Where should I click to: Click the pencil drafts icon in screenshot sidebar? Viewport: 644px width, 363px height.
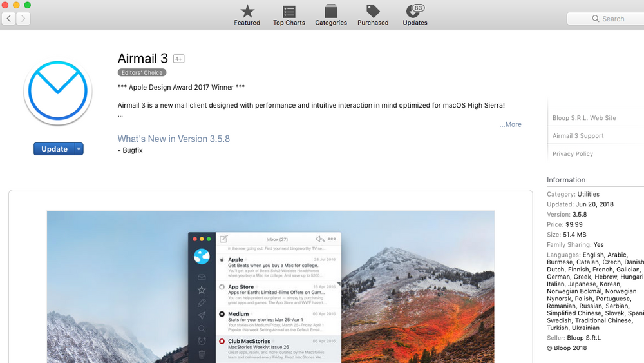pyautogui.click(x=202, y=302)
